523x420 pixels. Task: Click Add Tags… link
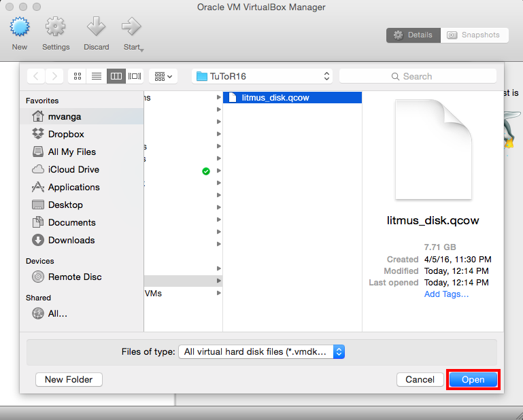446,294
